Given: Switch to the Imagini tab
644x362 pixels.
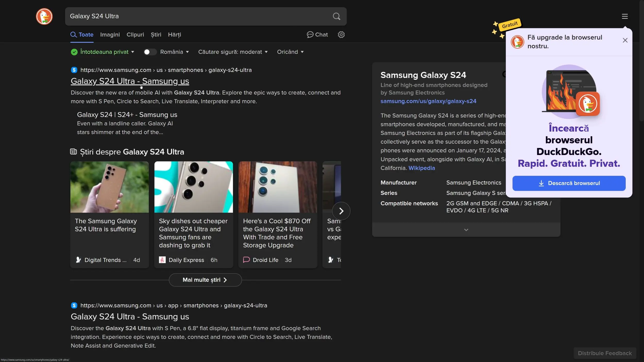Looking at the screenshot, I should click(110, 35).
